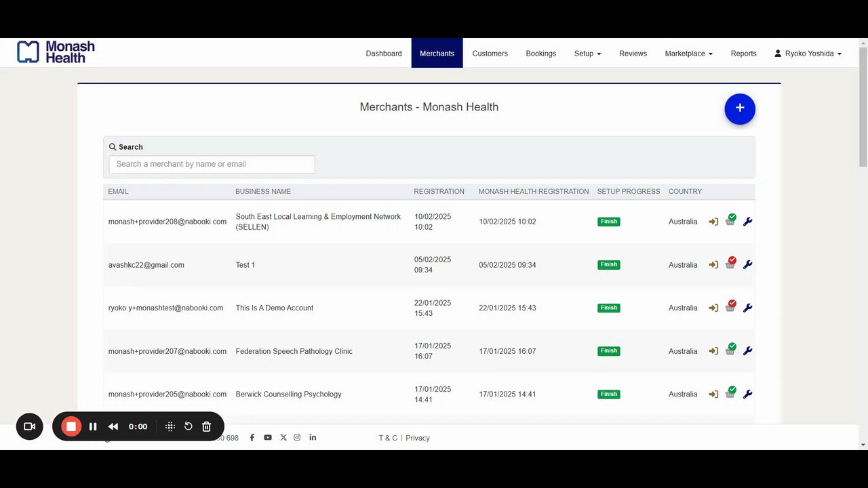Image resolution: width=868 pixels, height=488 pixels.
Task: Open the X (Twitter) icon in the footer
Action: pos(283,438)
